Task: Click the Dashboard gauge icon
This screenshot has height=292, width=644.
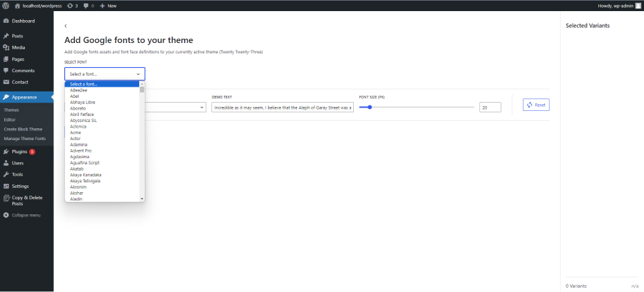Action: (6, 21)
